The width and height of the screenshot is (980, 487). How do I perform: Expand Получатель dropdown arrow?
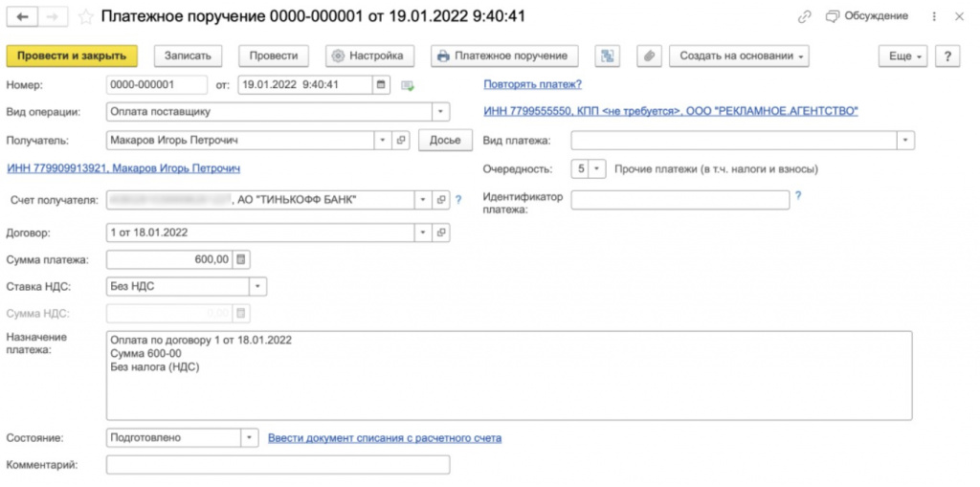(383, 141)
